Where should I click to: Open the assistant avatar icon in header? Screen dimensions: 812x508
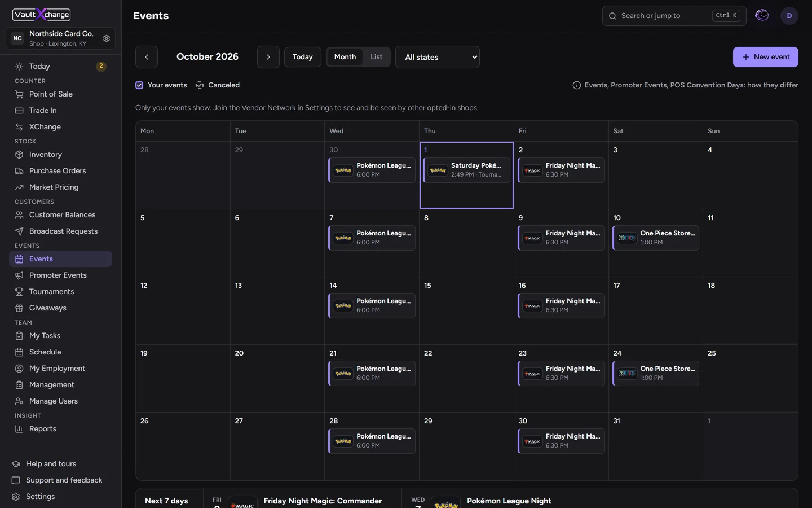click(762, 15)
